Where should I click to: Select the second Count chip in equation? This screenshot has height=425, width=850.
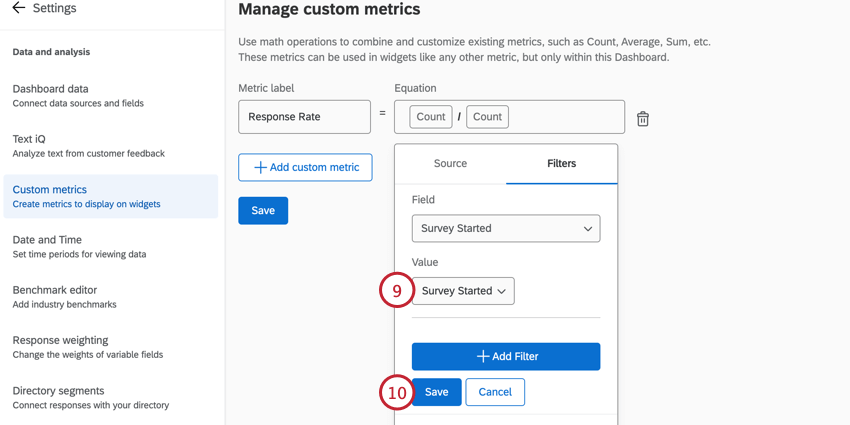pyautogui.click(x=487, y=117)
